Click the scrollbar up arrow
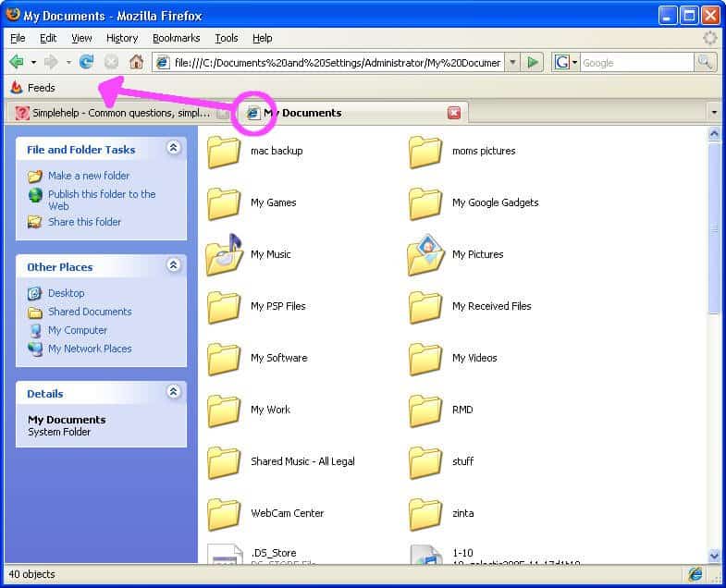This screenshot has width=726, height=588. point(714,134)
